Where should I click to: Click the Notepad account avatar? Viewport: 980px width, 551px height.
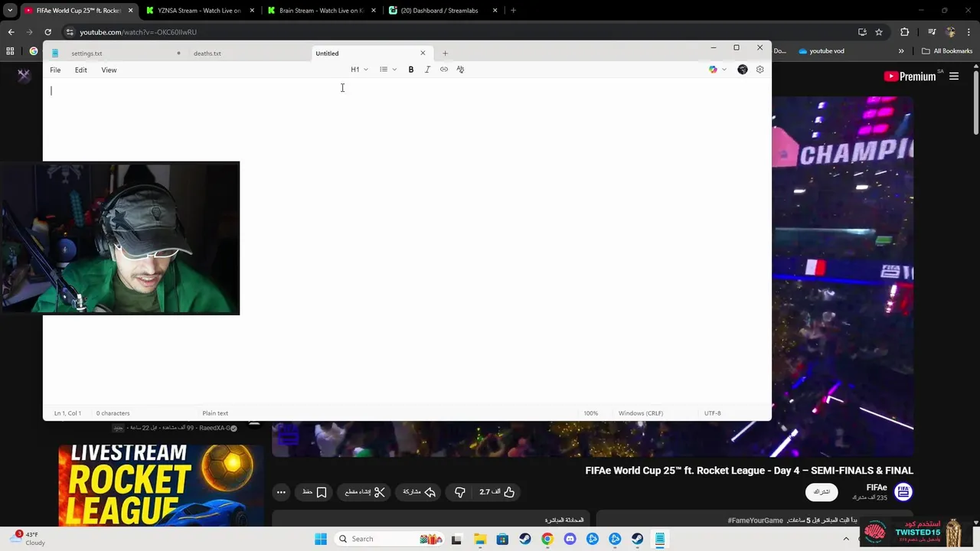(x=743, y=70)
